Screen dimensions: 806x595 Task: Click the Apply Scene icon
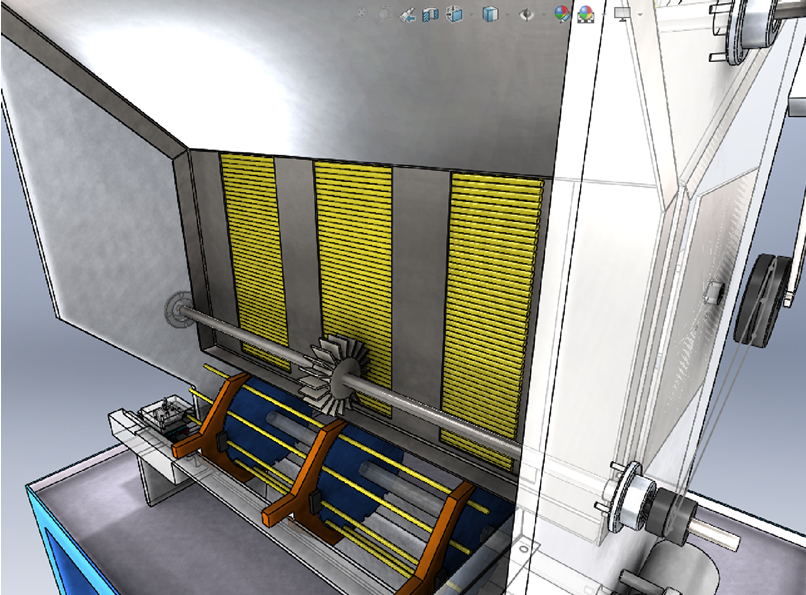(585, 14)
